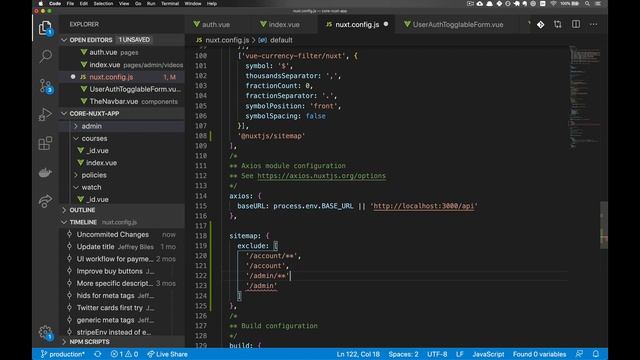Open index.vue pages/admin/videos in Open Editors
640x360 pixels.
click(x=122, y=64)
